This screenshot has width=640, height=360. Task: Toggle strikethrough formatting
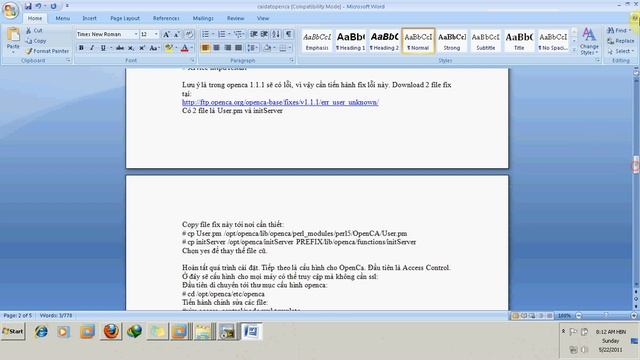pos(120,48)
